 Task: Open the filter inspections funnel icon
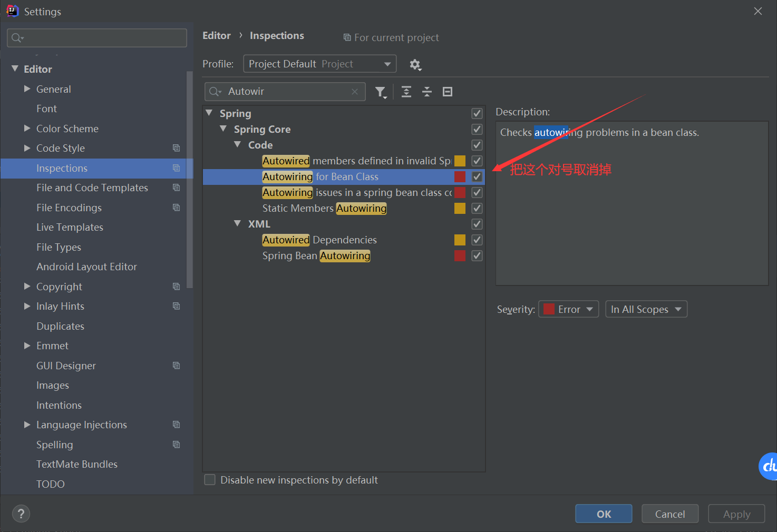coord(381,92)
